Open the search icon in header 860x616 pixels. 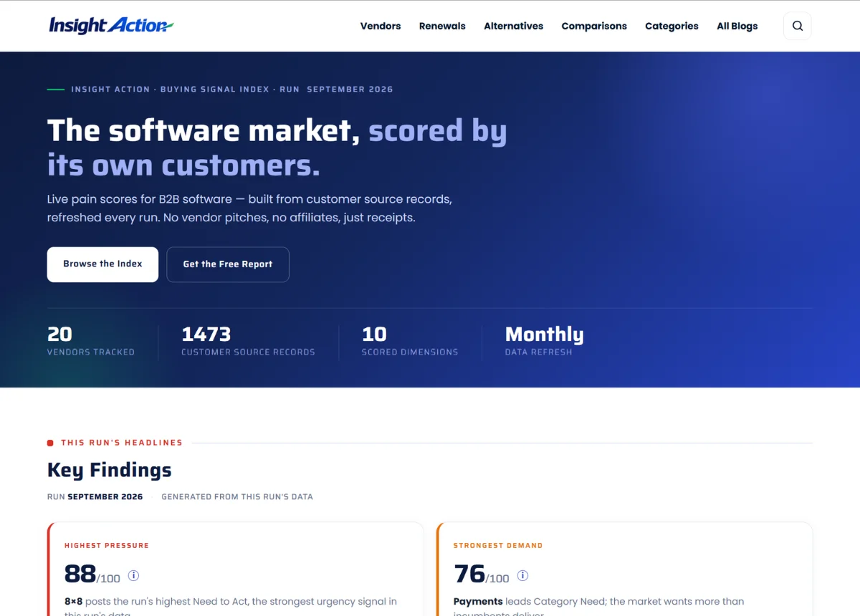pyautogui.click(x=798, y=26)
